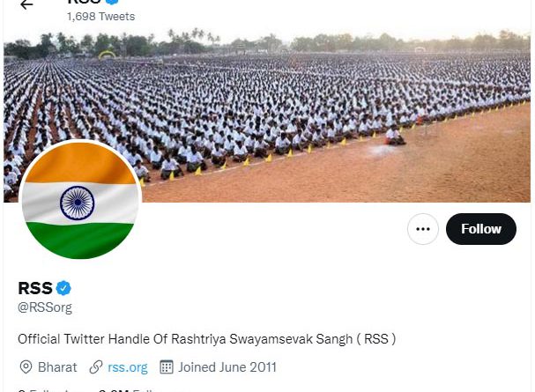Open the three-dot more options menu
The height and width of the screenshot is (392, 535).
click(x=423, y=229)
